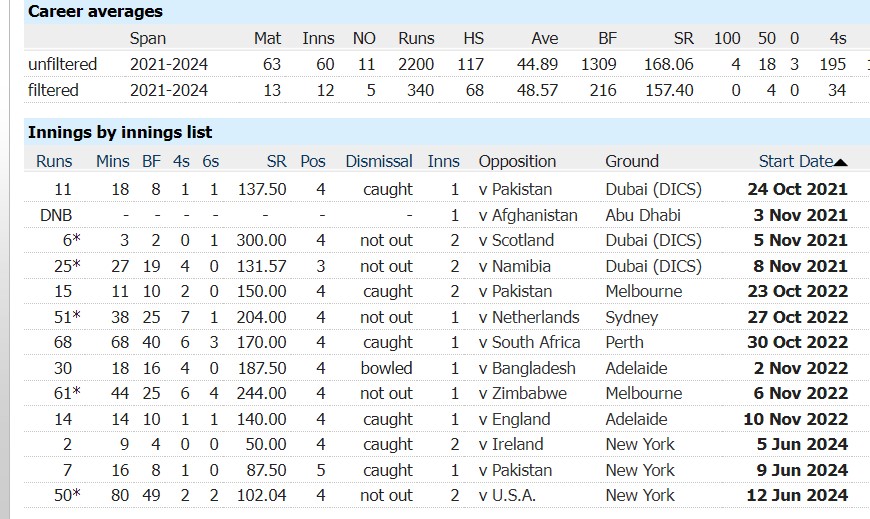Image resolution: width=870 pixels, height=519 pixels.
Task: Sort by Ground column header
Action: pyautogui.click(x=632, y=162)
